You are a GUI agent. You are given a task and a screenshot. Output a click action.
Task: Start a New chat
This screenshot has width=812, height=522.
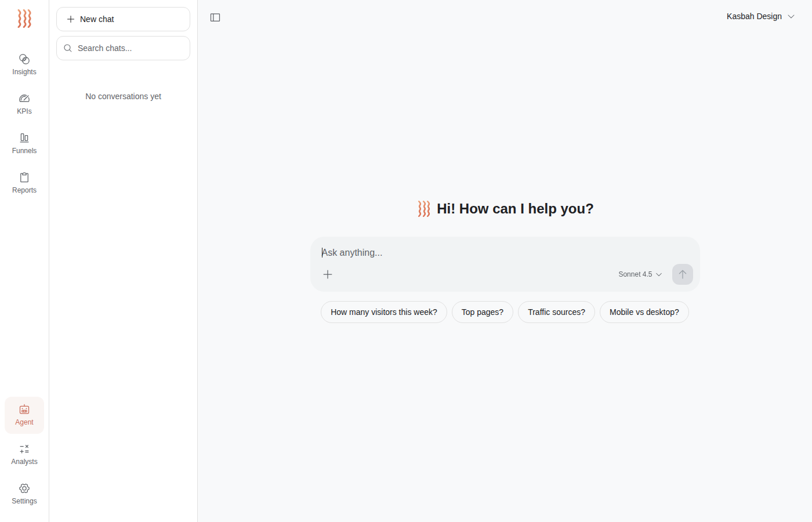(123, 19)
